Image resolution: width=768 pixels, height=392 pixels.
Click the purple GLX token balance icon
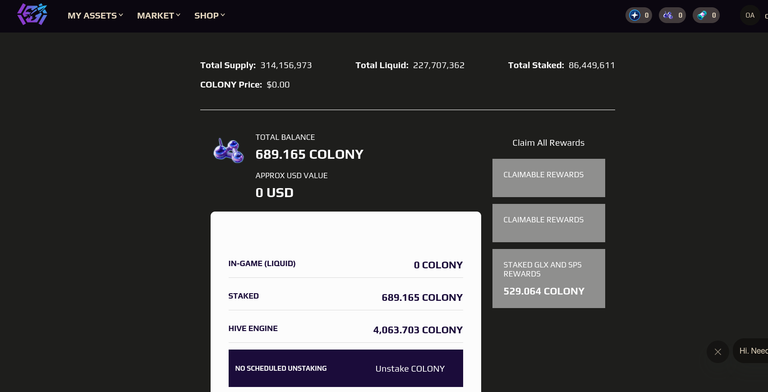pos(668,15)
